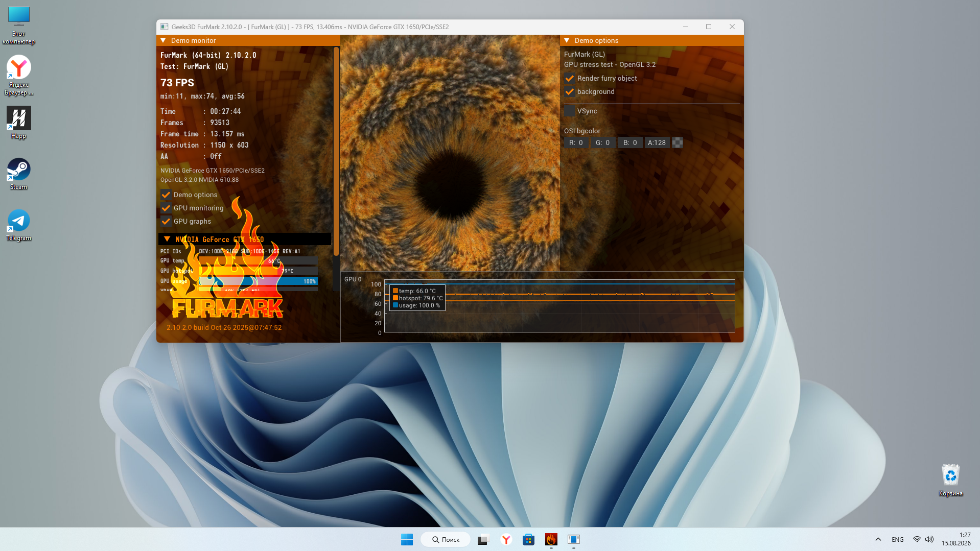Click the A:128 alpha value field
This screenshot has width=980, height=551.
[657, 142]
